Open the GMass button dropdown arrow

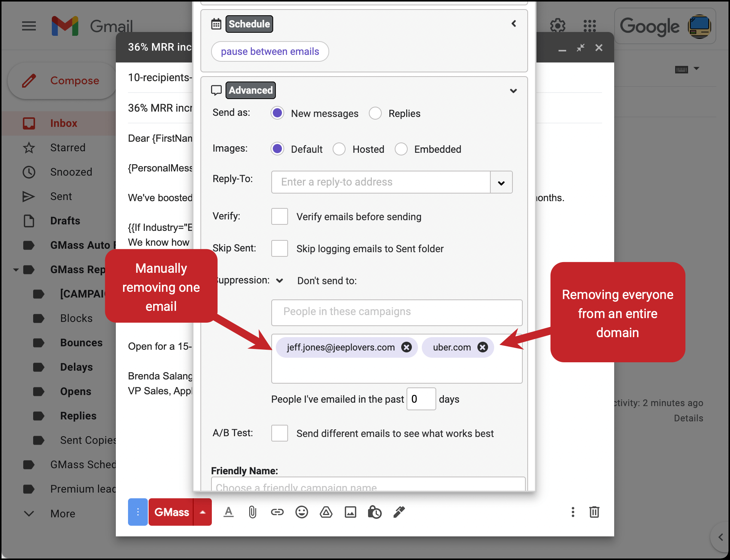[203, 512]
